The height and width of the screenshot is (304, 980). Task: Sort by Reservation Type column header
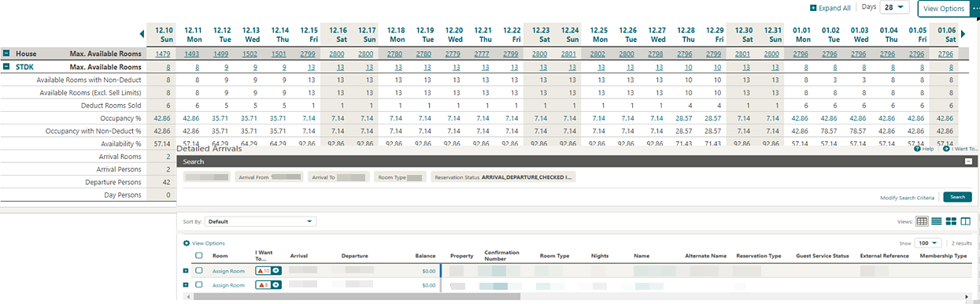click(x=759, y=256)
